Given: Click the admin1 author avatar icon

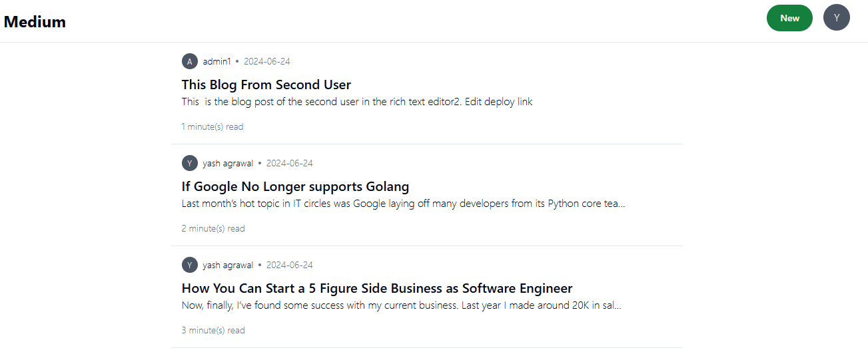Looking at the screenshot, I should (190, 61).
